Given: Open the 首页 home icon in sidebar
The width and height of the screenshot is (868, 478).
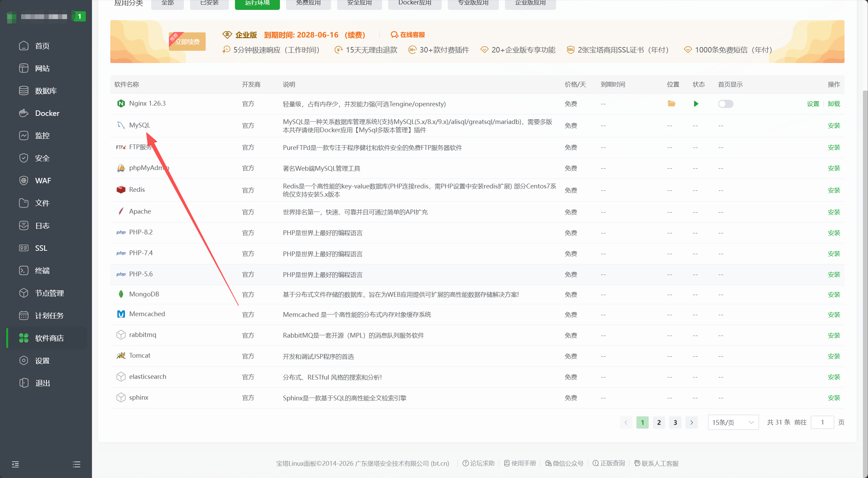Looking at the screenshot, I should [23, 46].
